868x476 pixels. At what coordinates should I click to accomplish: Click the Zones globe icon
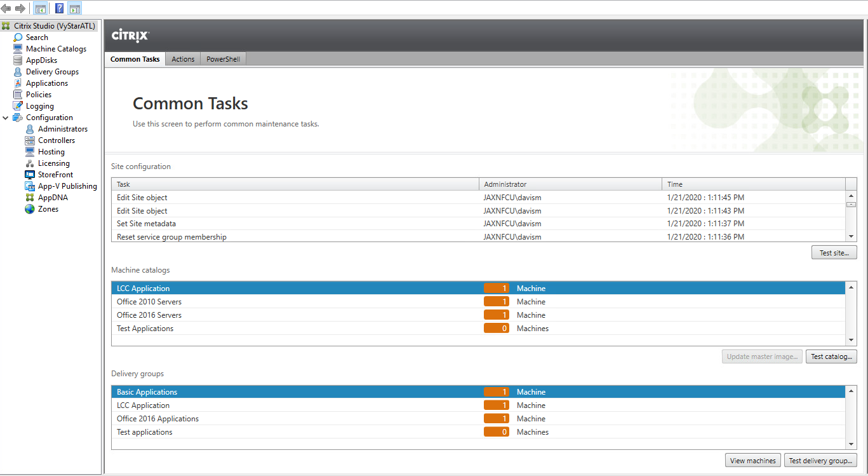coord(30,209)
